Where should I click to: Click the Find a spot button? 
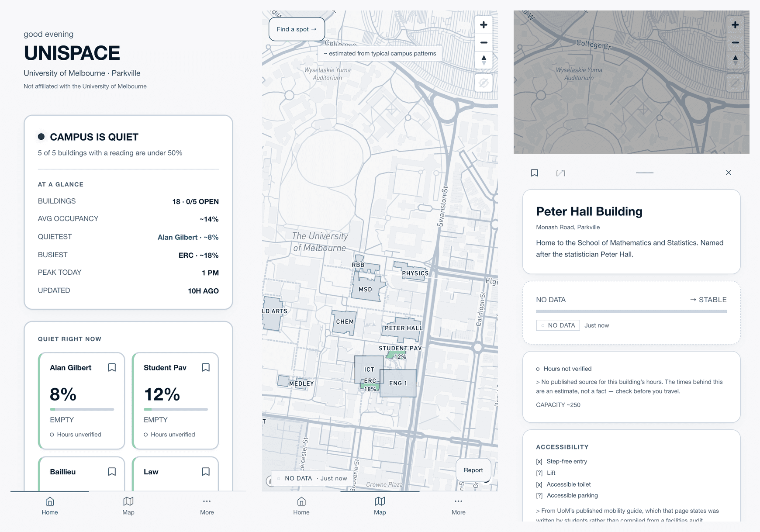pyautogui.click(x=297, y=29)
